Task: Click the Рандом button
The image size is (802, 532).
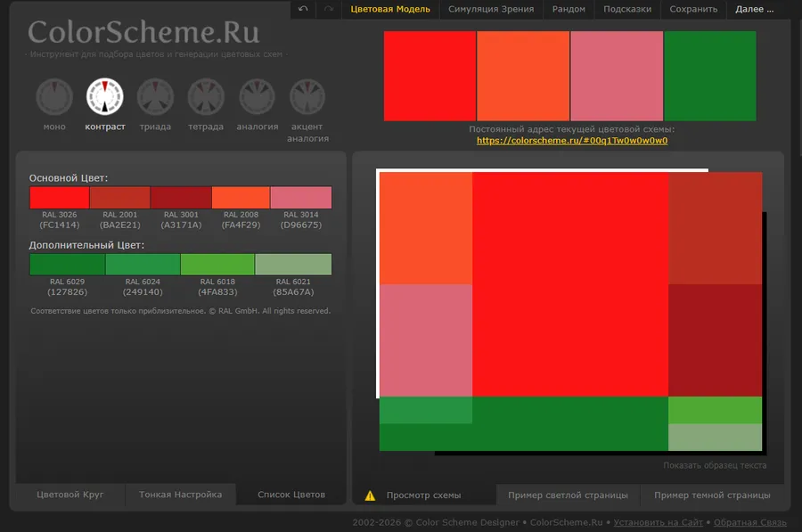Action: (x=569, y=9)
